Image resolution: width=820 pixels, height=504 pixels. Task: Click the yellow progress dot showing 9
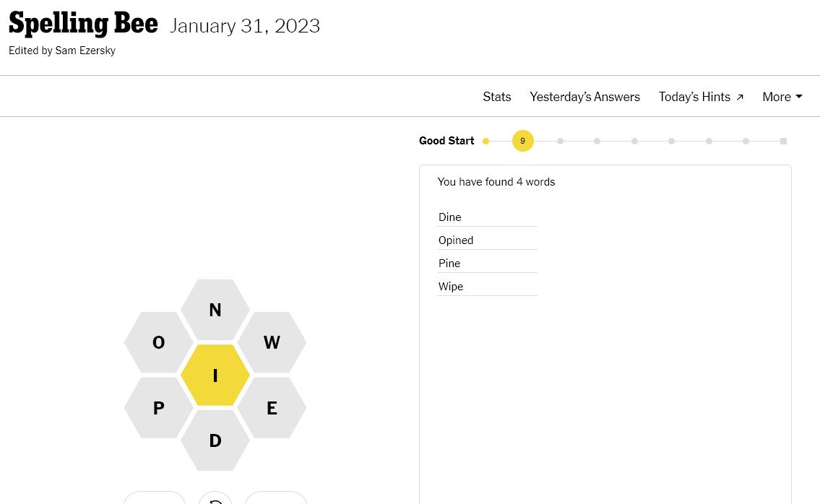[x=522, y=141]
